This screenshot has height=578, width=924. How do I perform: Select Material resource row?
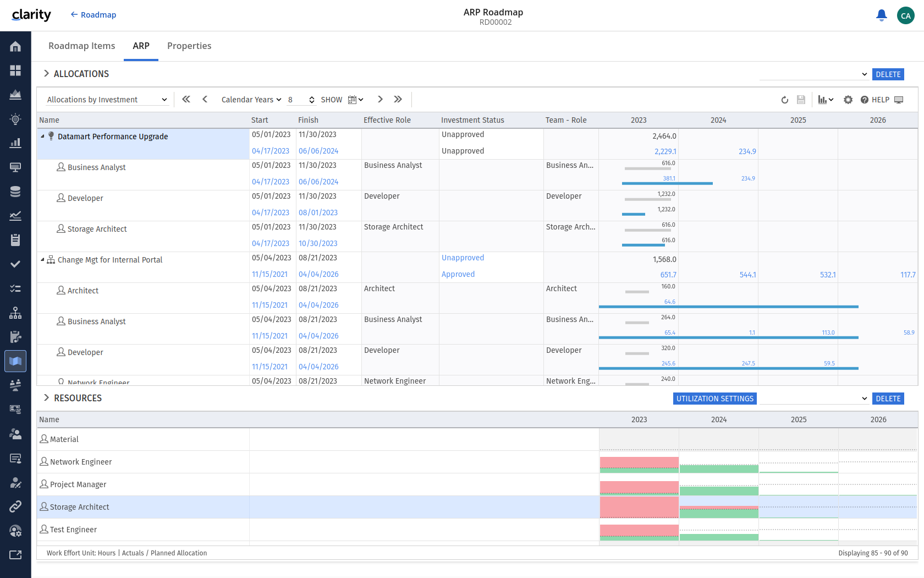[477, 439]
